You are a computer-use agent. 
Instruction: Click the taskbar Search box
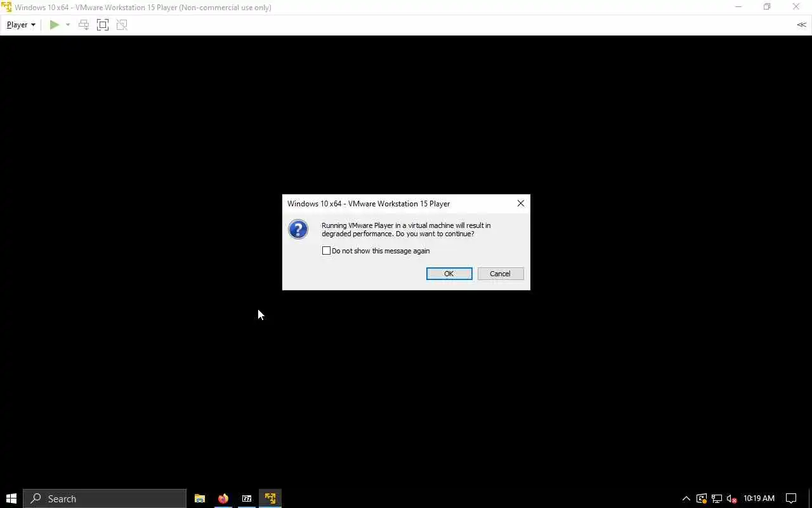[105, 498]
